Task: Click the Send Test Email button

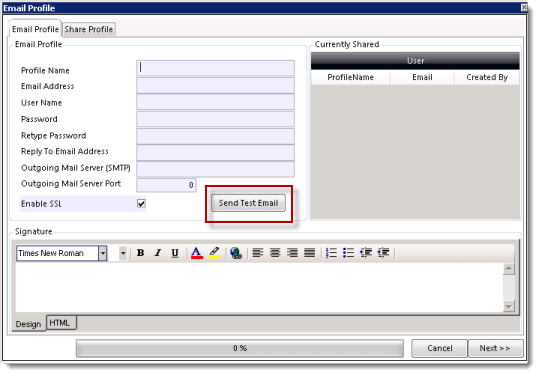Action: (x=248, y=203)
